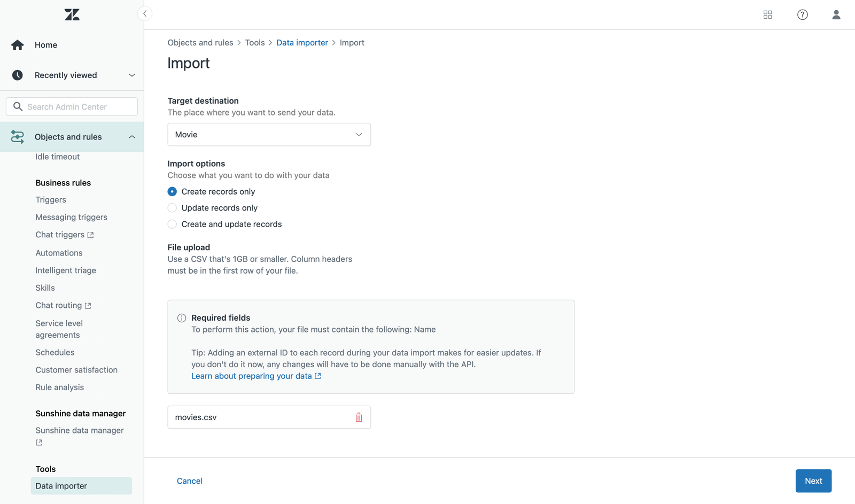Select Create and update records
Screen dimensions: 855x504
click(x=172, y=224)
